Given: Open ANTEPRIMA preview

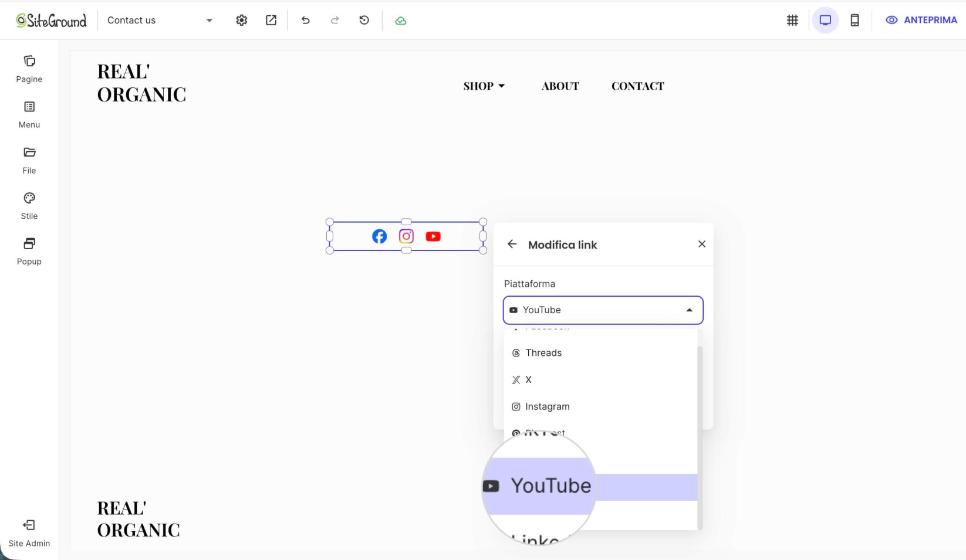Looking at the screenshot, I should point(921,20).
